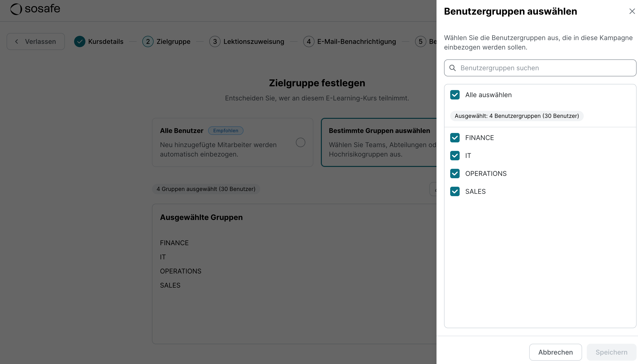Click the 4 Gruppen ausgewählt badge
The width and height of the screenshot is (638, 364).
click(x=206, y=189)
